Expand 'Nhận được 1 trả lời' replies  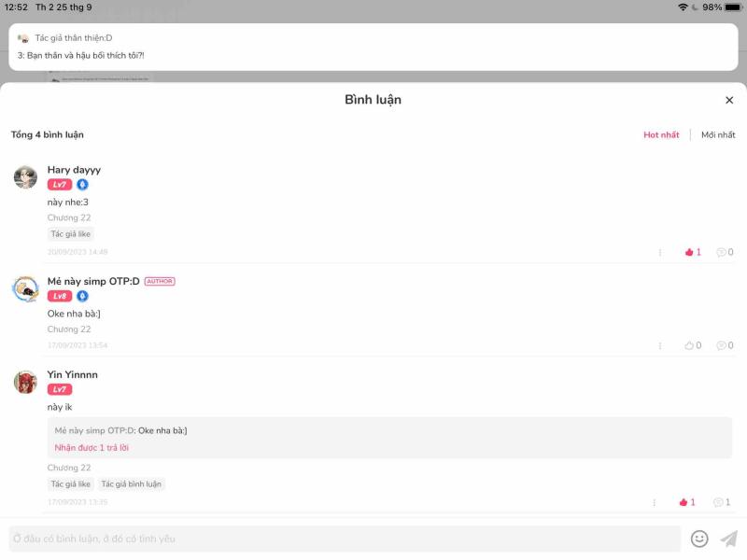tap(92, 448)
